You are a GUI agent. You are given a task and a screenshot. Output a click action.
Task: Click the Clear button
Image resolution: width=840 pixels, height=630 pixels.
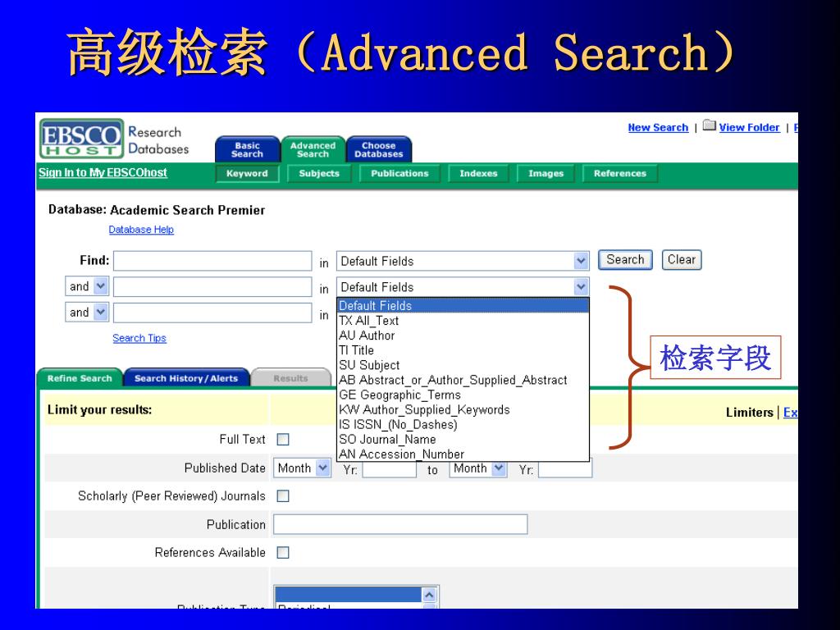click(682, 260)
